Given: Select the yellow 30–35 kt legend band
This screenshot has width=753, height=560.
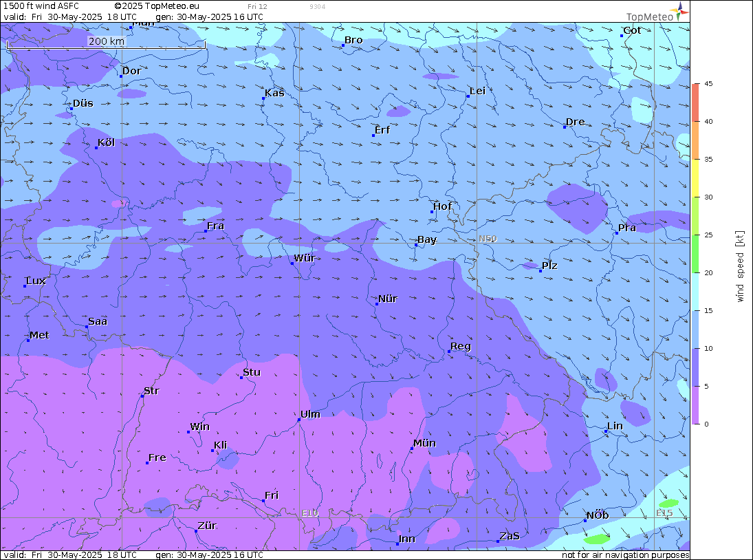Looking at the screenshot, I should coord(695,177).
